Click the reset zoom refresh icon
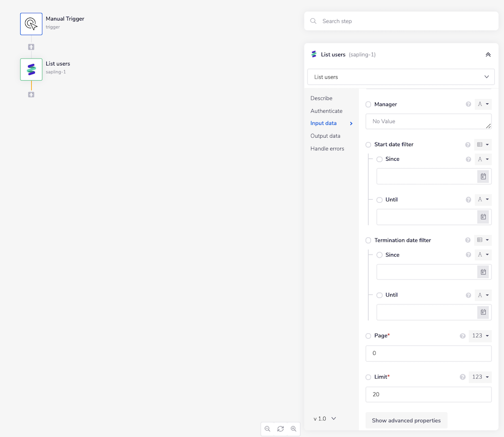 tap(280, 429)
